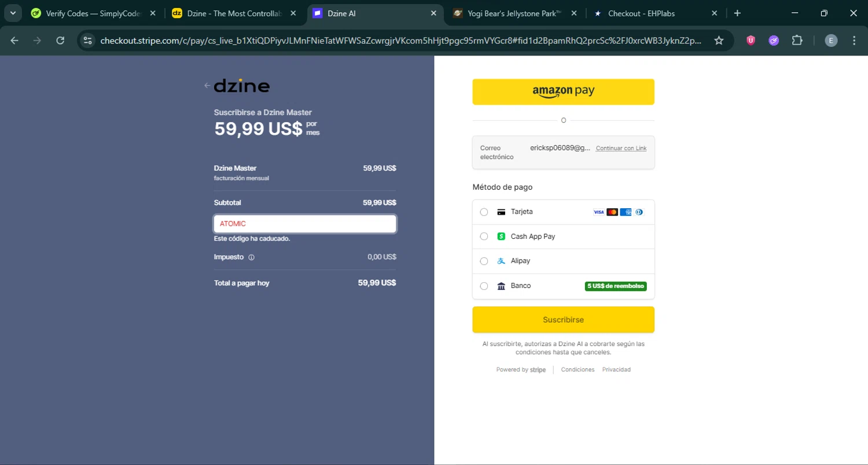Screen dimensions: 868x465
Task: Switch to the Verify Codes SimplyCodes tab
Action: [94, 13]
